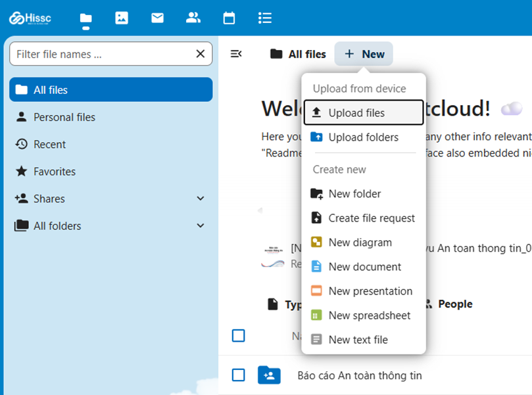This screenshot has height=395, width=532.
Task: Tick the checkbox for Báo cáo An toàn thông tin
Action: point(239,375)
